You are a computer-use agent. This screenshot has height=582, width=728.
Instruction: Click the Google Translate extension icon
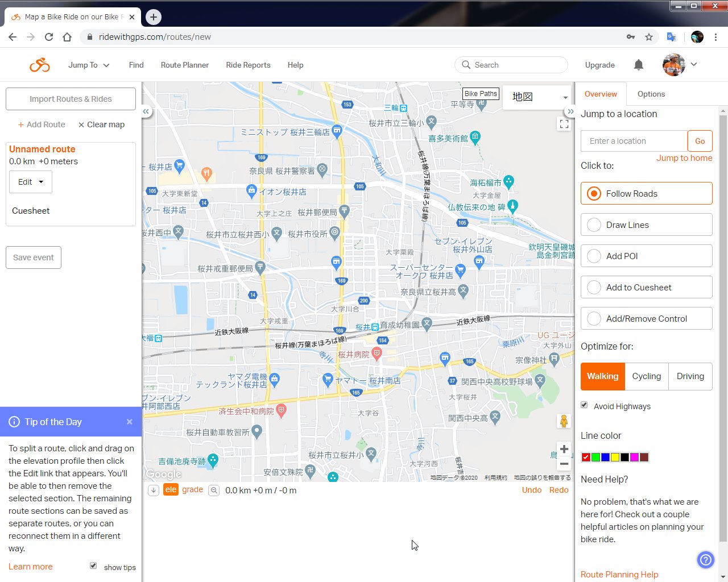coord(672,37)
